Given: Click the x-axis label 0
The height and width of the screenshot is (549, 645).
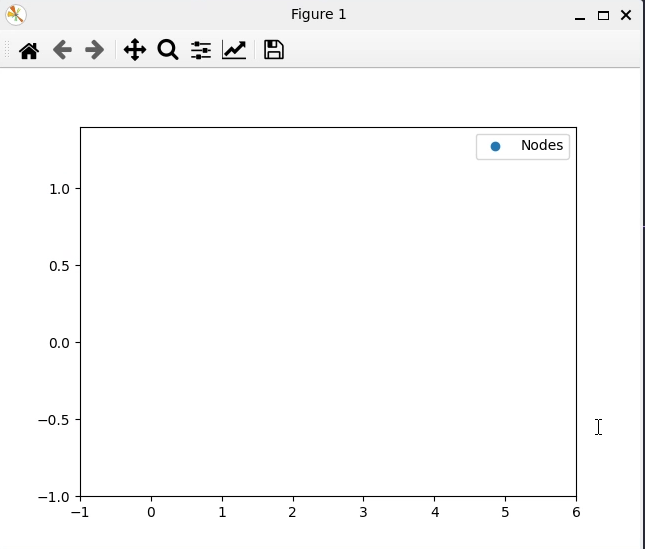Looking at the screenshot, I should coord(151,513).
